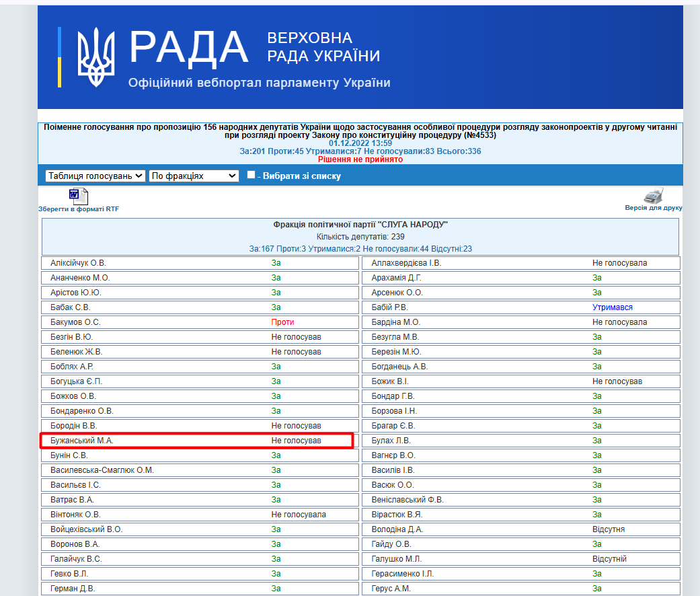Click the blue 'Утримався' vote of Бабiй
The height and width of the screenshot is (596, 700).
tap(613, 307)
